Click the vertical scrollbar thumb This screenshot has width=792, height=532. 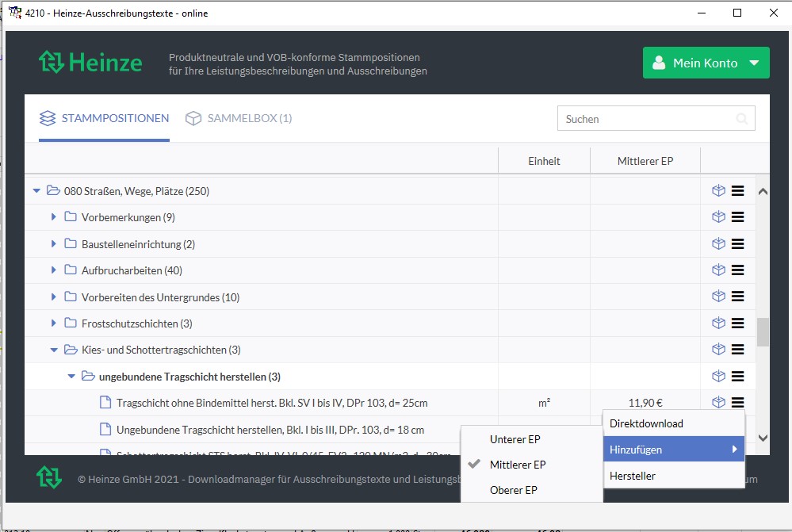pos(763,332)
